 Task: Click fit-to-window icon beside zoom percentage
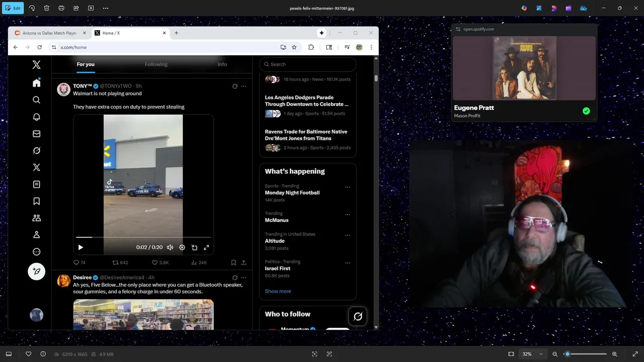[511, 354]
